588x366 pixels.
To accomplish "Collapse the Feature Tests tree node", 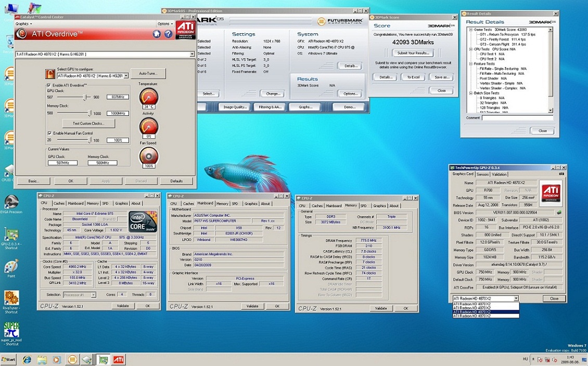I will 471,63.
